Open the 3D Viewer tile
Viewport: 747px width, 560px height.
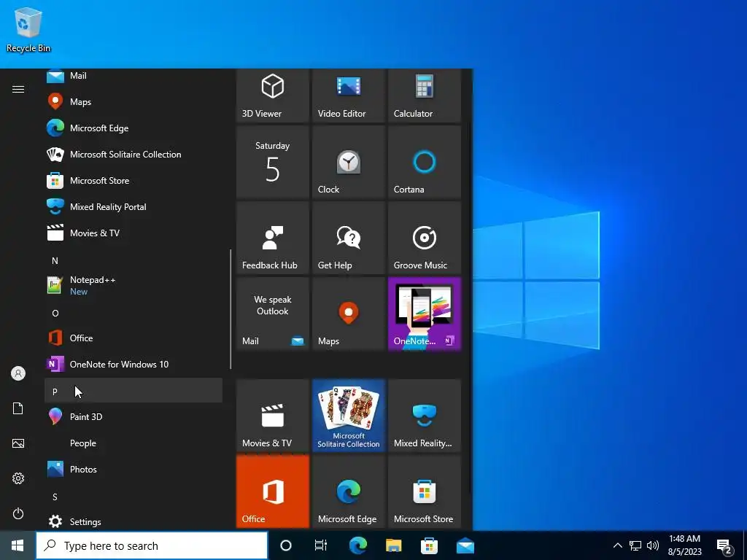click(273, 96)
